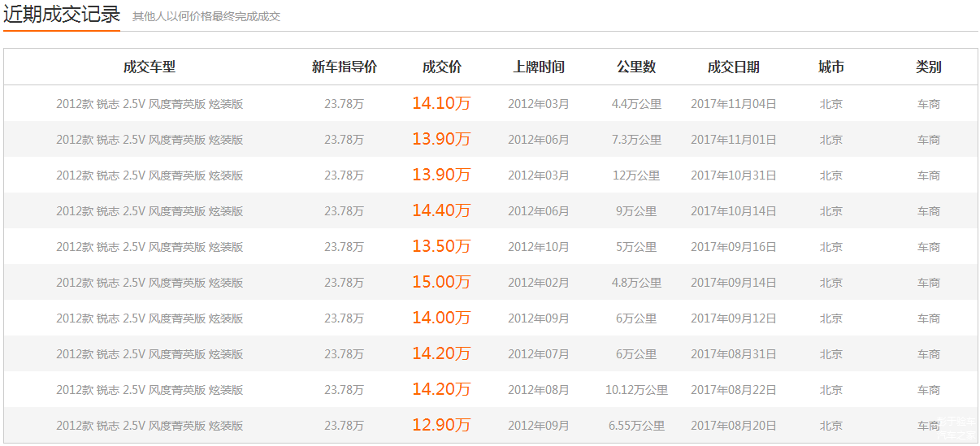Screen dimensions: 980x446
Task: Click the 2012年10月 registration date
Action: click(539, 247)
